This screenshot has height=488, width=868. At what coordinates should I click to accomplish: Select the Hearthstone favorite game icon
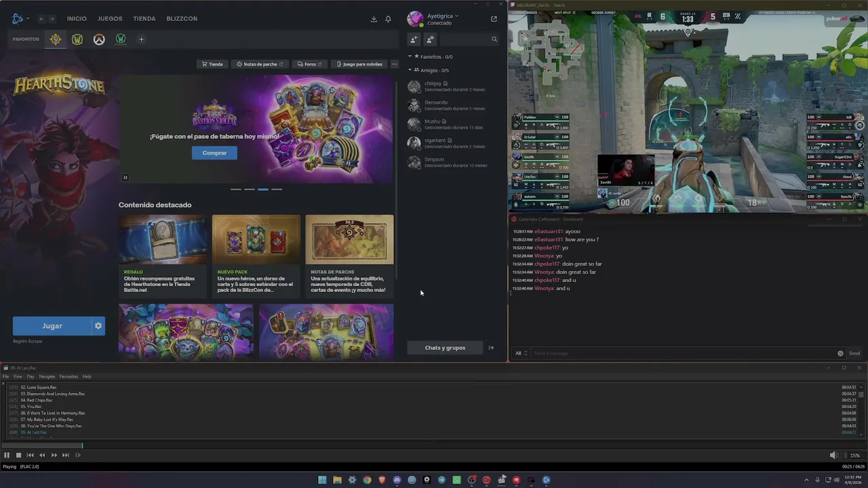tap(56, 39)
